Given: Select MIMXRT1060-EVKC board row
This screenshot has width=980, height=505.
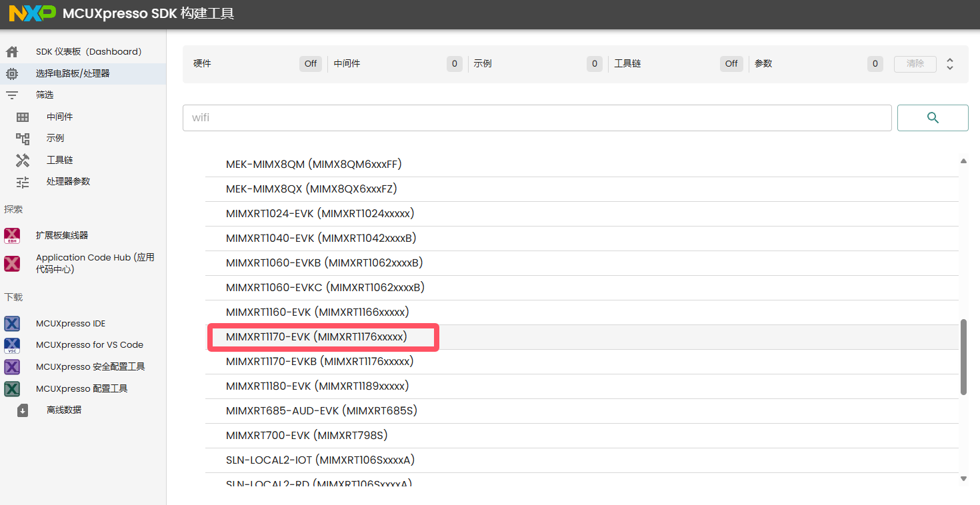Looking at the screenshot, I should pos(582,288).
